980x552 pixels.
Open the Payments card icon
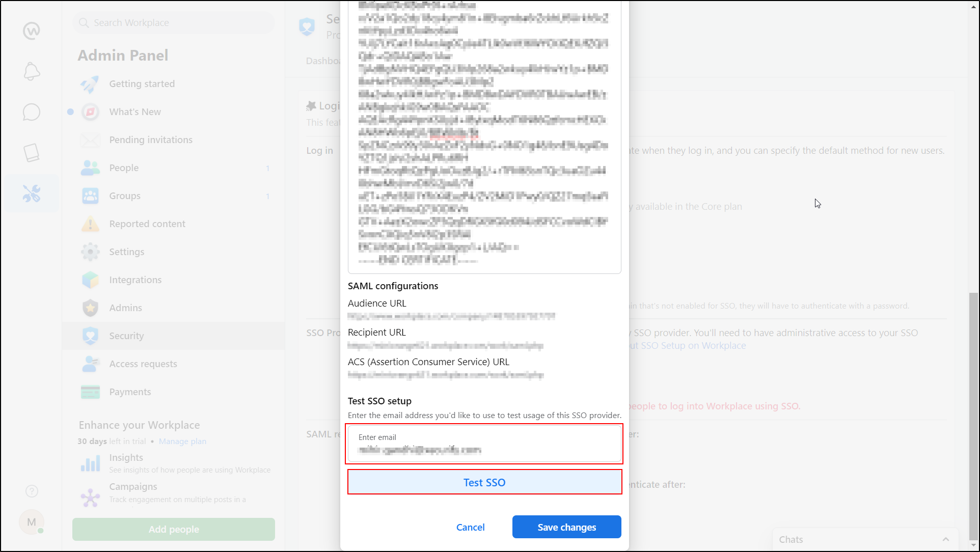[x=90, y=392]
